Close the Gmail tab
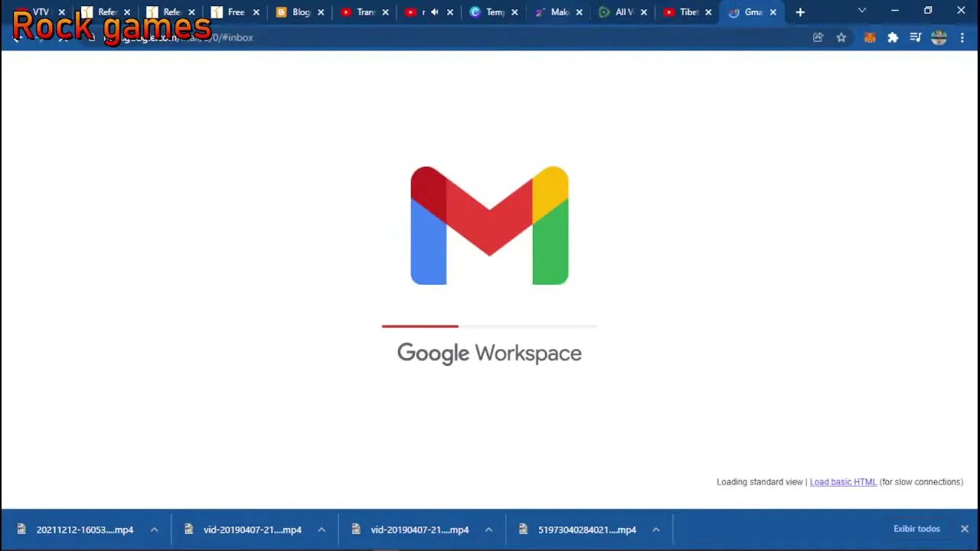Image resolution: width=980 pixels, height=551 pixels. 773,12
